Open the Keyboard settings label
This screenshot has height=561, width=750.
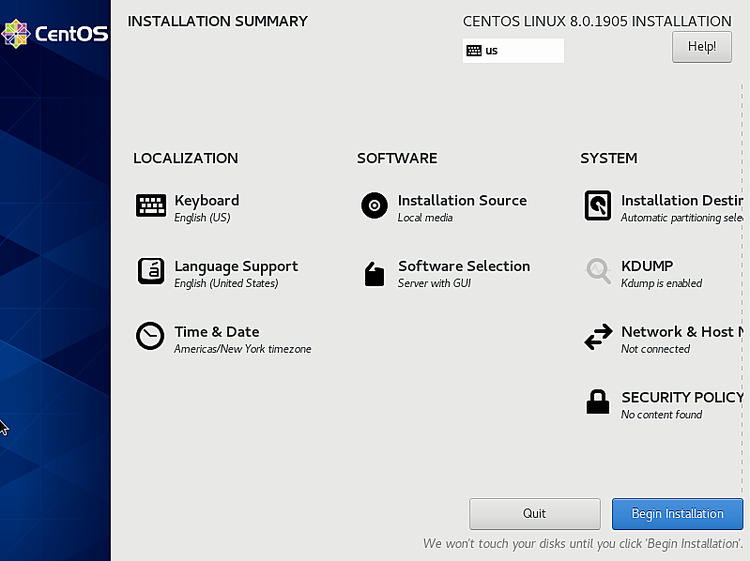click(x=206, y=200)
